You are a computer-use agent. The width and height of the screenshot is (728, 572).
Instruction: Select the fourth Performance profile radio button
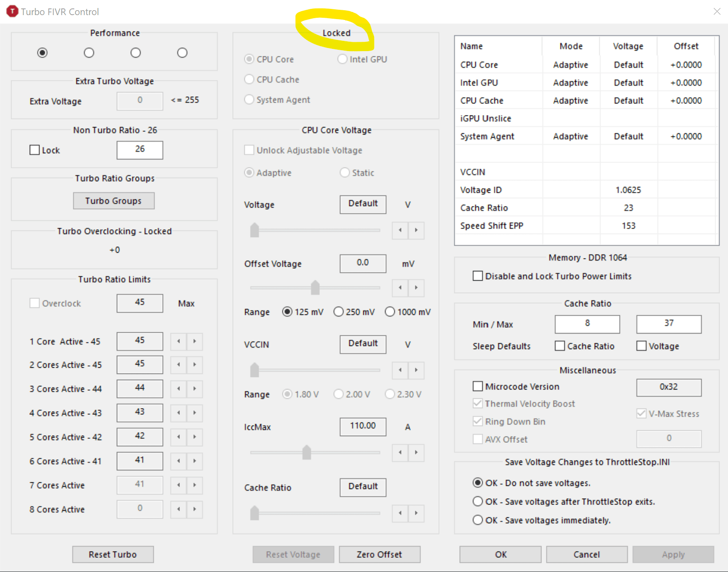pyautogui.click(x=182, y=53)
